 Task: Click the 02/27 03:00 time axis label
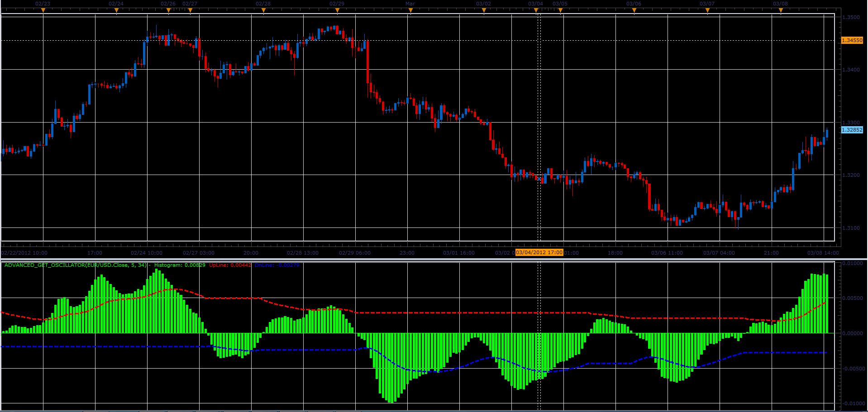click(199, 253)
